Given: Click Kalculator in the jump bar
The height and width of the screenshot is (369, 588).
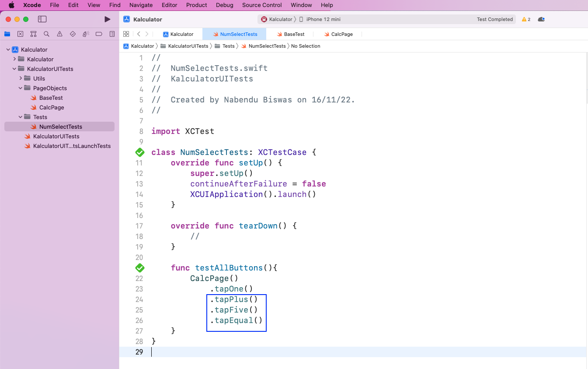Looking at the screenshot, I should [x=139, y=46].
